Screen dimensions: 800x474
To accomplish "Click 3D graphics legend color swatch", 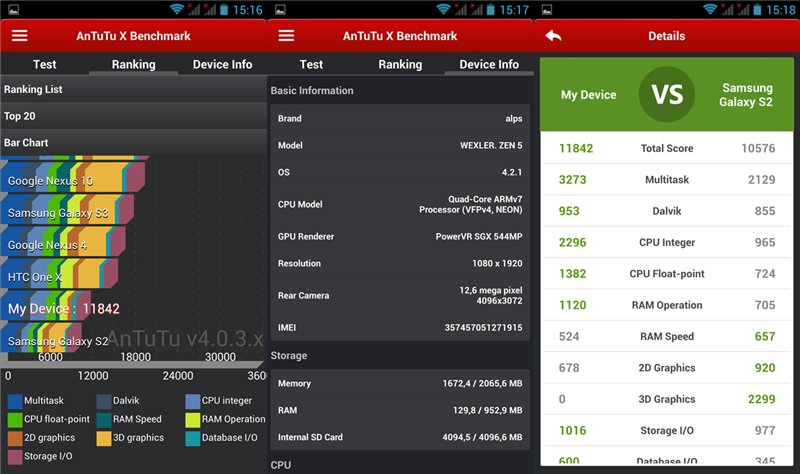I will coord(104,438).
